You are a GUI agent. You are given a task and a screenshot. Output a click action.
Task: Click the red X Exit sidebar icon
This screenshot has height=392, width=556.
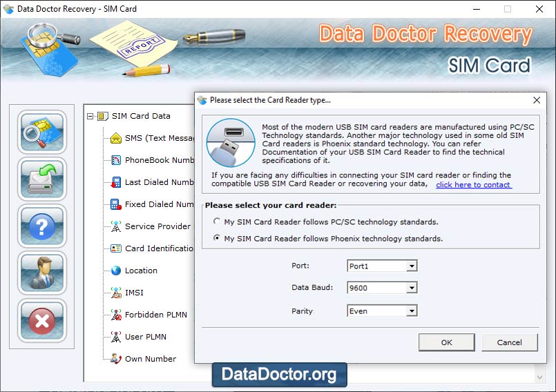(x=42, y=320)
